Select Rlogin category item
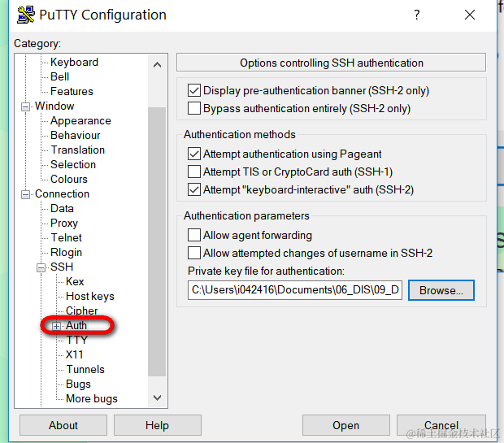504x443 pixels. 66,253
